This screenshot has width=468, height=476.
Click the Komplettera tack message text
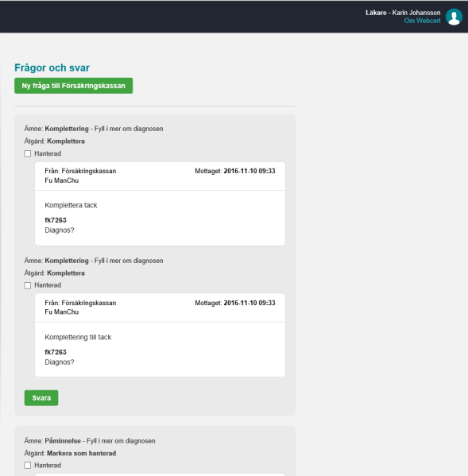pos(71,205)
